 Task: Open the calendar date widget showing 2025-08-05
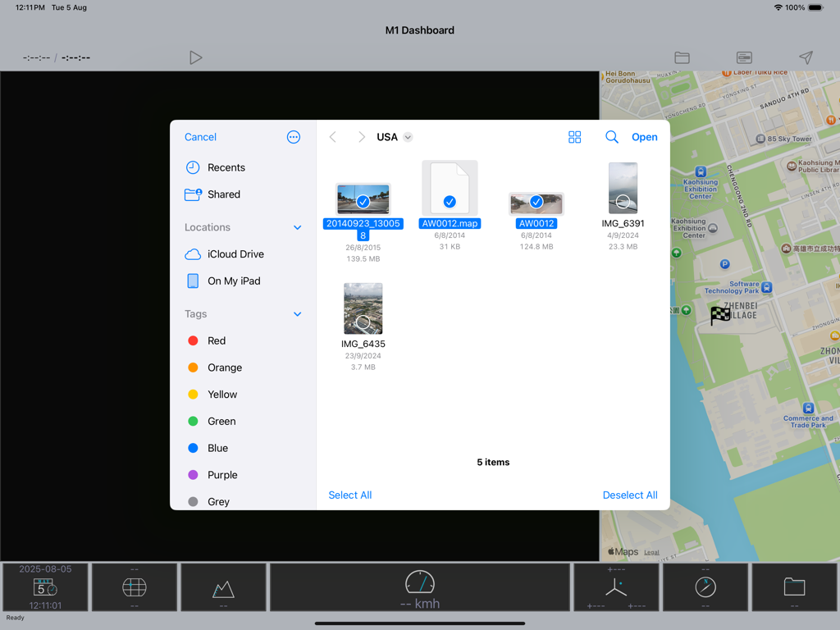point(44,587)
